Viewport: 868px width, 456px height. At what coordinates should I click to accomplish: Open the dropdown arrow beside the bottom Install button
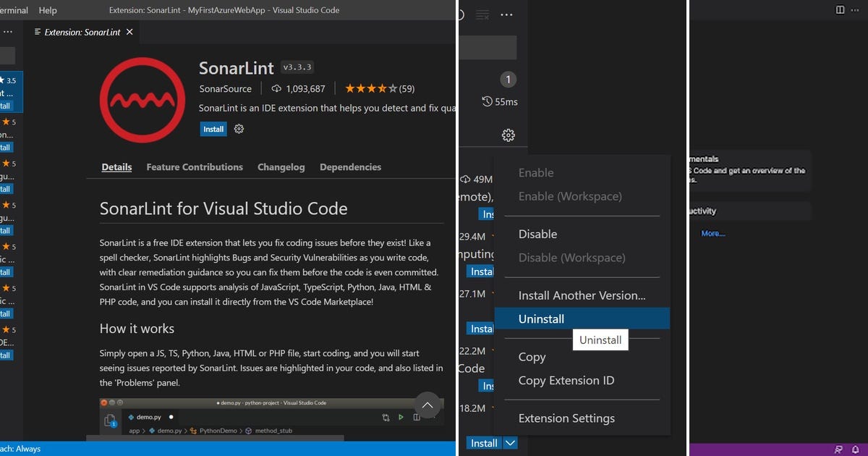click(x=510, y=442)
